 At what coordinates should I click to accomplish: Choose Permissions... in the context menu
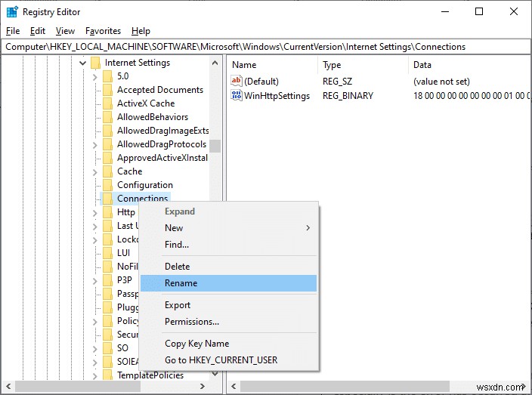228,322
